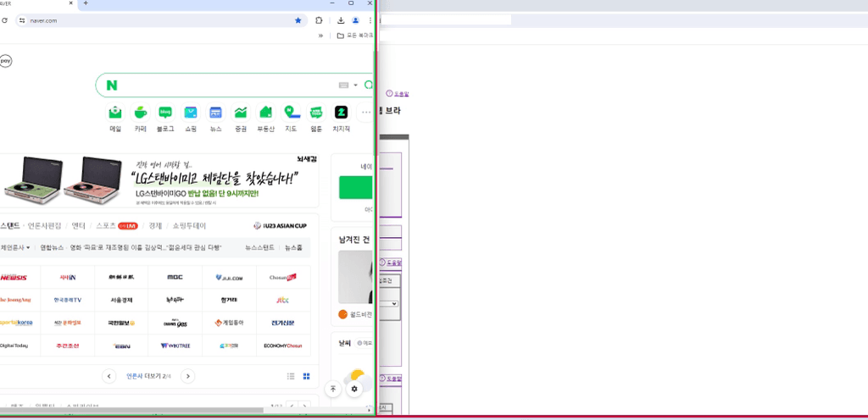This screenshot has width=868, height=420.
Task: Open the site information icon beside naver.com
Action: (21, 20)
